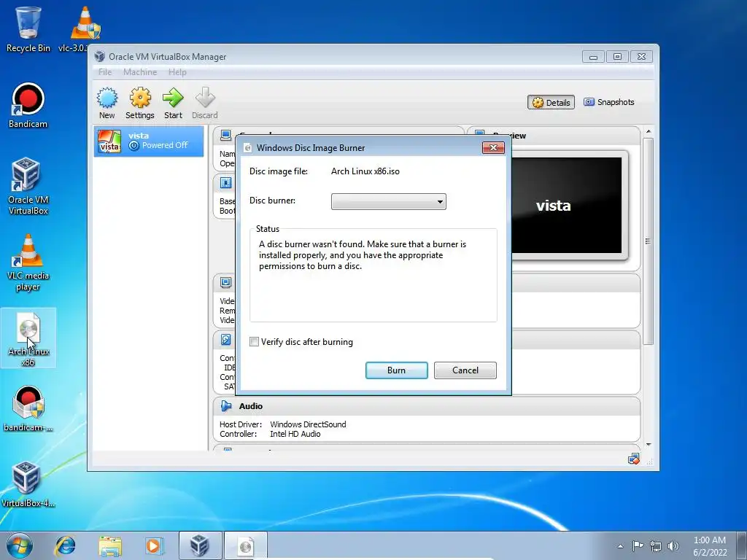Click the Windows DirectSound host driver text
The image size is (747, 560).
click(x=308, y=424)
